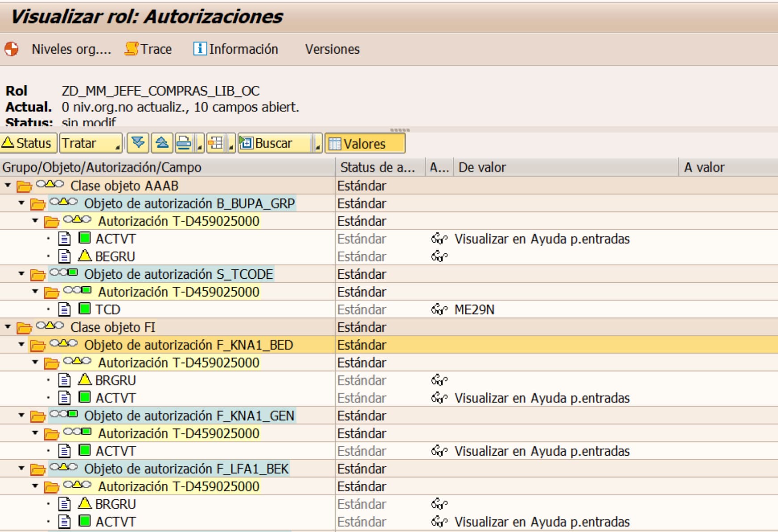This screenshot has height=532, width=778.
Task: Click the Niveles org. toolbar item
Action: pyautogui.click(x=71, y=49)
